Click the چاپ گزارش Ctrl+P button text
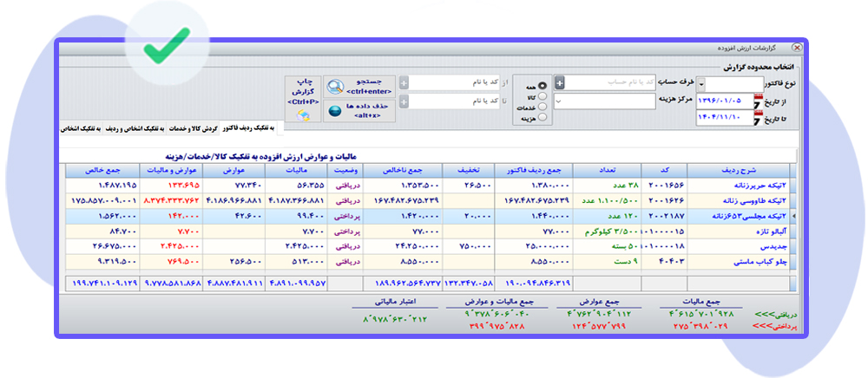 pos(303,92)
